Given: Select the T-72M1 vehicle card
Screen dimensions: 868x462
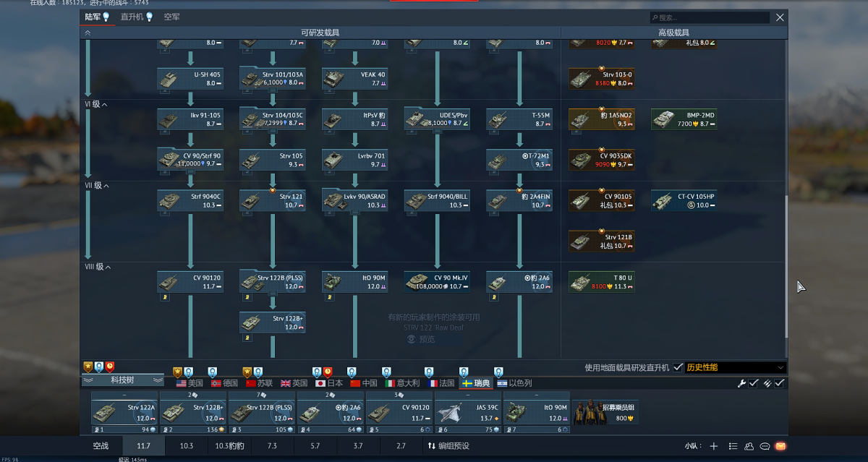Looking at the screenshot, I should click(x=519, y=159).
